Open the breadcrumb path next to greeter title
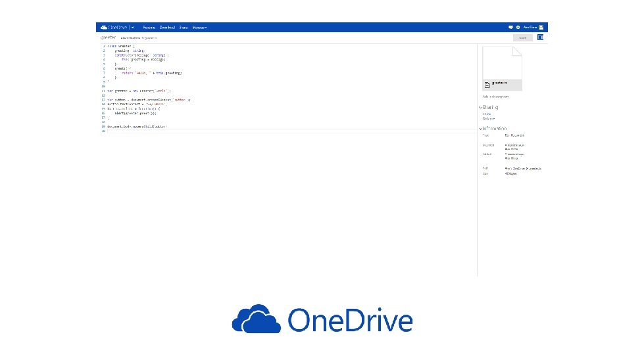 tap(138, 38)
